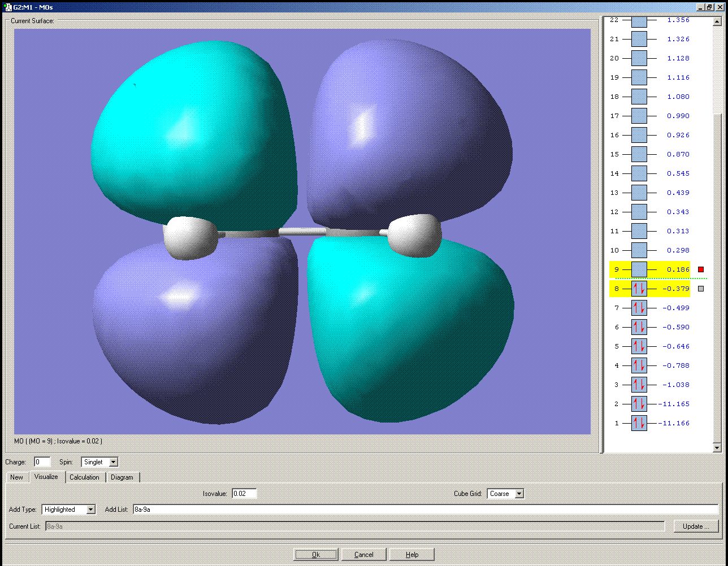
Task: Select the empty orbital 10 box
Action: point(639,250)
